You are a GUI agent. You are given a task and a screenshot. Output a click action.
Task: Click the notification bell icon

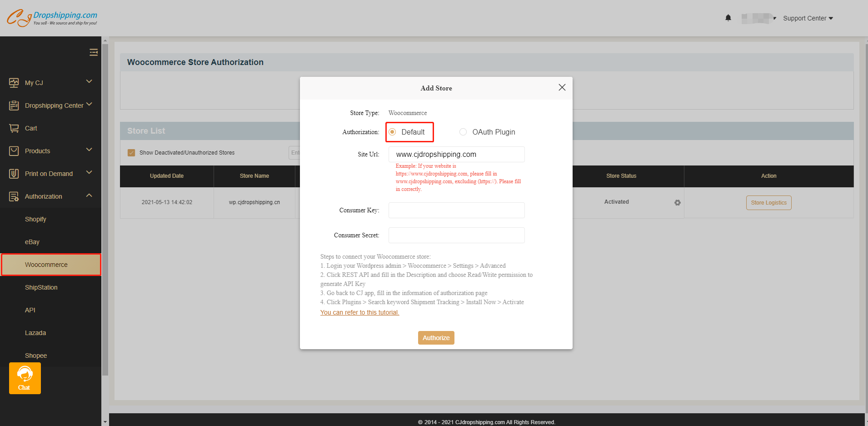click(x=728, y=18)
